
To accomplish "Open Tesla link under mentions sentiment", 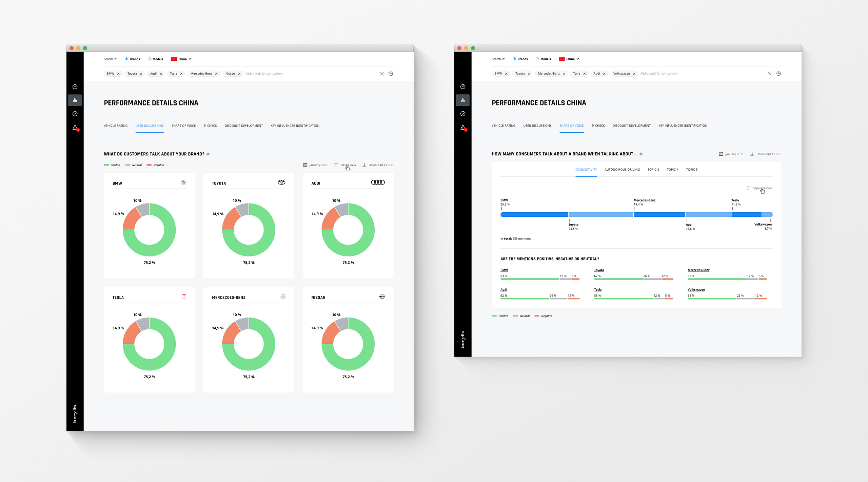I will click(x=597, y=290).
